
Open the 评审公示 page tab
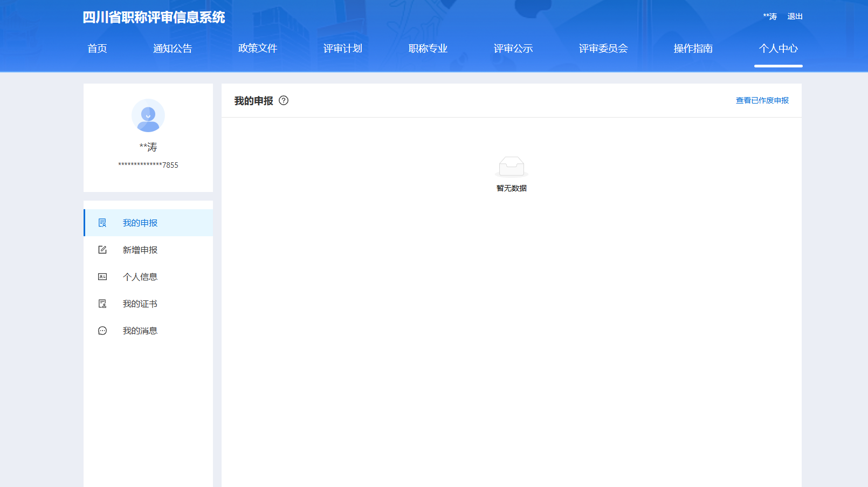click(513, 49)
